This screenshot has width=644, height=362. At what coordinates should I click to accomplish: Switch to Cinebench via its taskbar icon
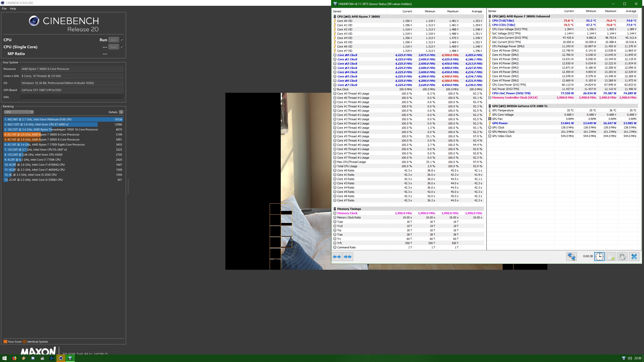pos(61,358)
